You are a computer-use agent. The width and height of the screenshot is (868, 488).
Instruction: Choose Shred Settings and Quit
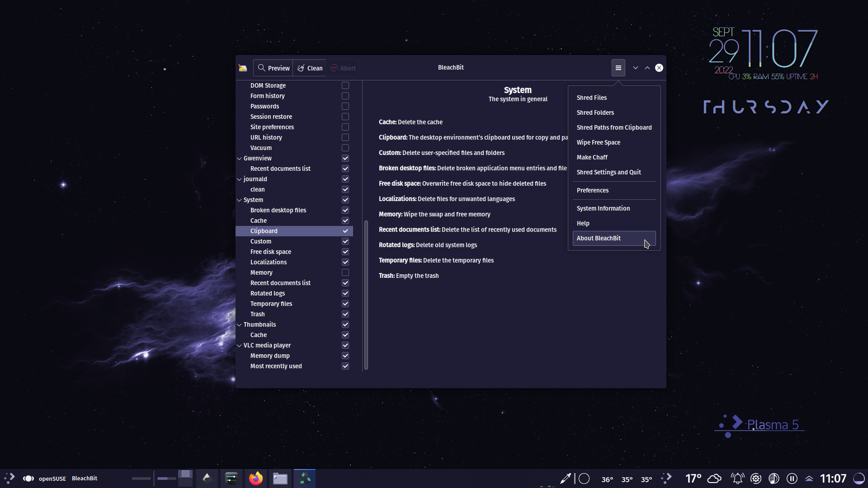(x=614, y=172)
